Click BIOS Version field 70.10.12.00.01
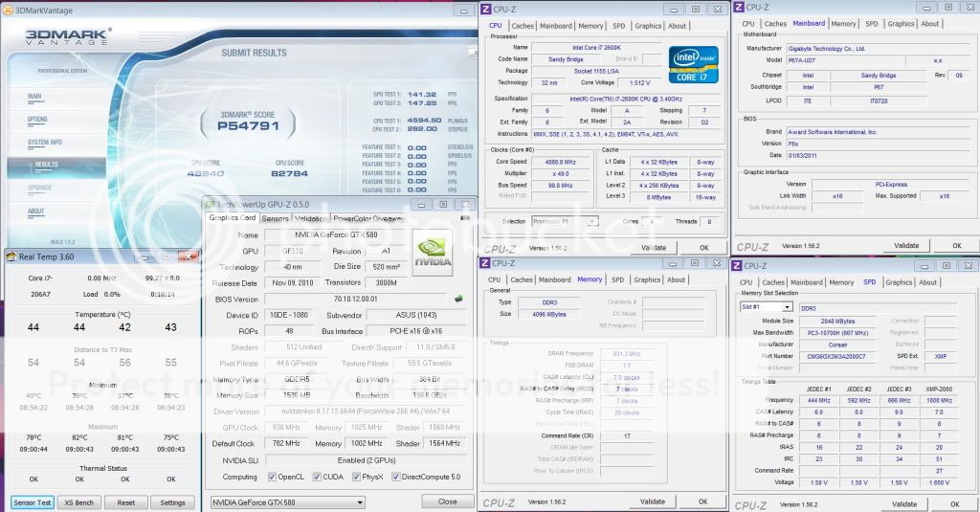 pos(355,299)
